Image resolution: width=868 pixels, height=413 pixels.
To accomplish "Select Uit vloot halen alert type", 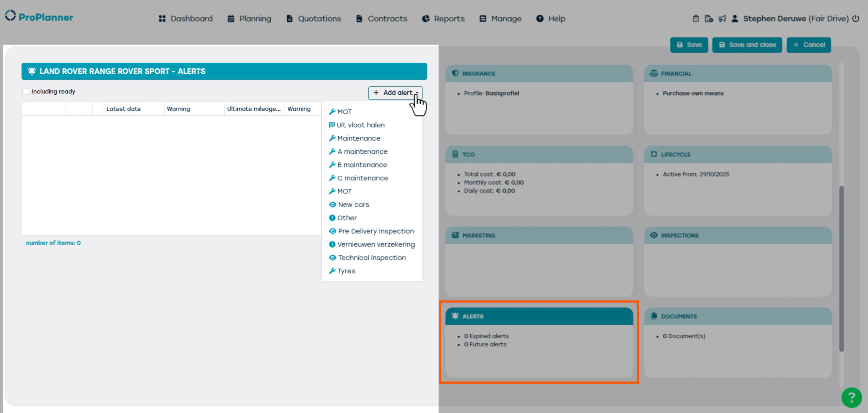I will [360, 125].
